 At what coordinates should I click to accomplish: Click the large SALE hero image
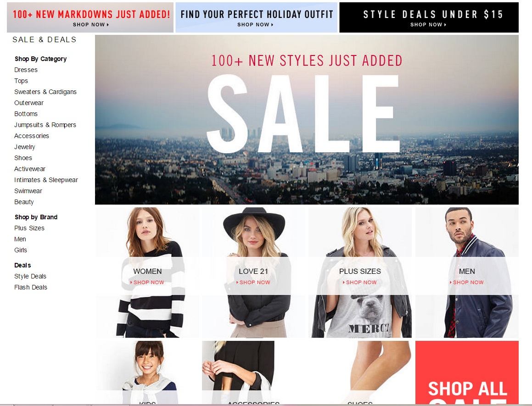[x=307, y=120]
